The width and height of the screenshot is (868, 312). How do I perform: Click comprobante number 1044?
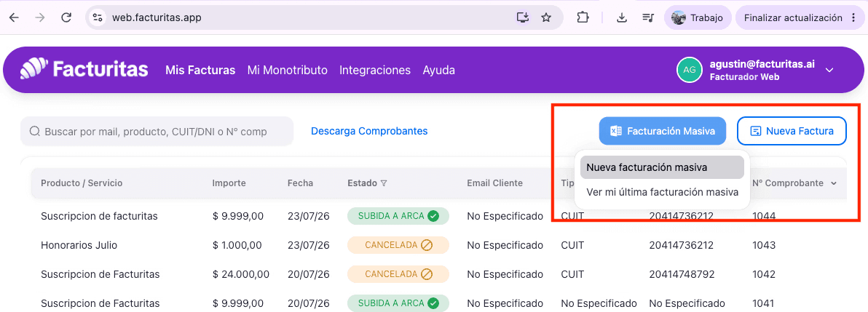point(763,216)
